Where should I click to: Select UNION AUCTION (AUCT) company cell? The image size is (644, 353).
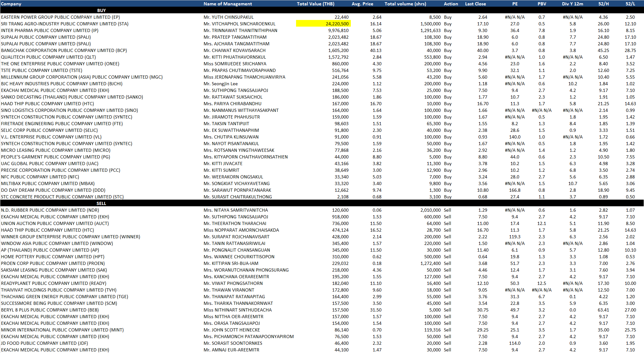click(55, 223)
